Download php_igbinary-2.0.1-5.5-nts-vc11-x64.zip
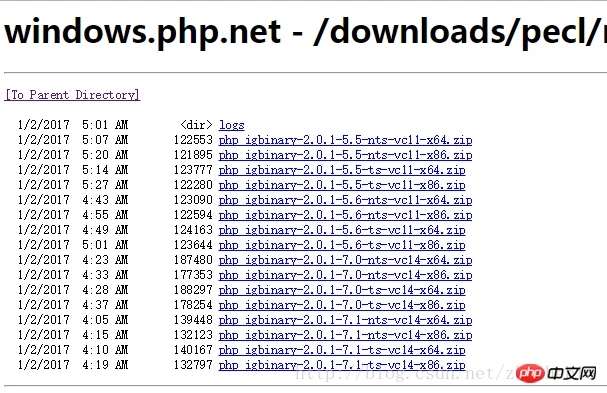Screen dimensions: 607x393 pyautogui.click(x=345, y=140)
